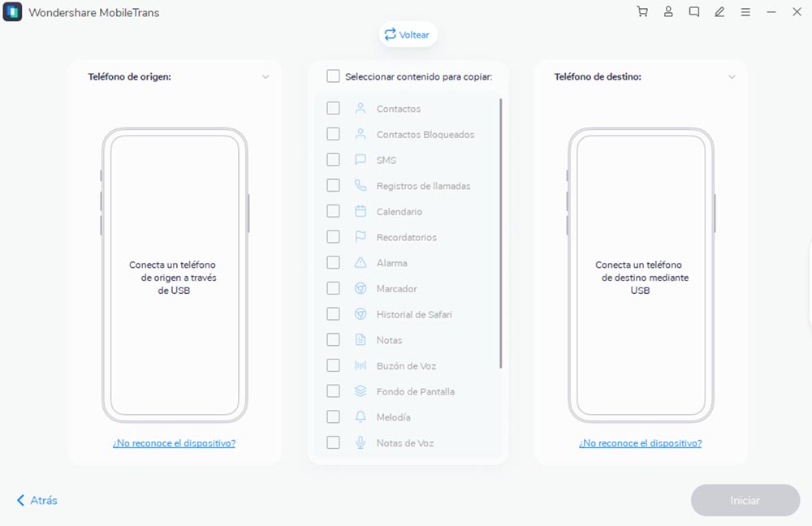Check the Seleccionar contenido para copiar box

pos(333,76)
